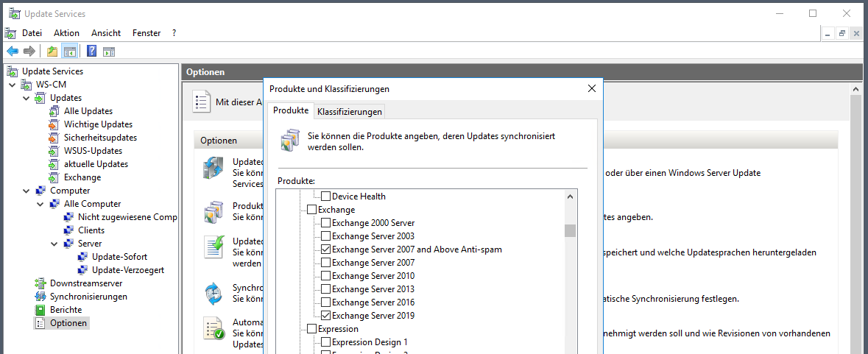Click the WSUS-Updates view icon
The height and width of the screenshot is (354, 868).
click(54, 151)
